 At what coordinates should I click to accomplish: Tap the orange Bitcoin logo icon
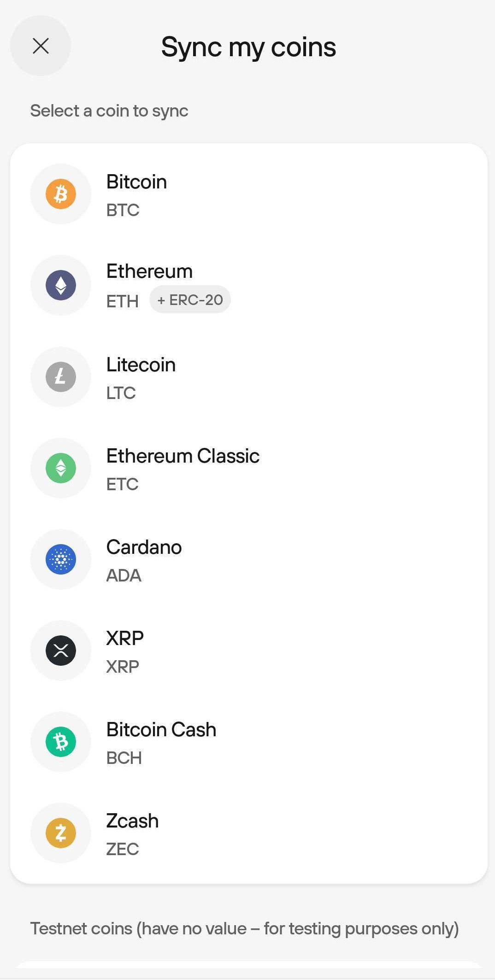61,194
